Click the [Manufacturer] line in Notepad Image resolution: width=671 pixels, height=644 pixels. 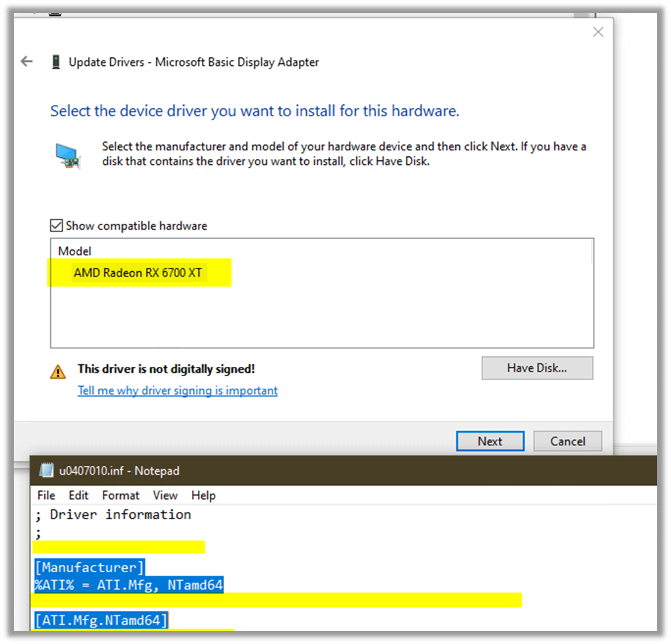tap(90, 567)
